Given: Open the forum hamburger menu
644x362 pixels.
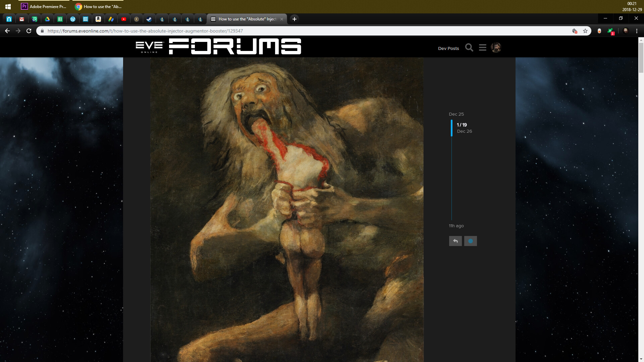Looking at the screenshot, I should 483,48.
